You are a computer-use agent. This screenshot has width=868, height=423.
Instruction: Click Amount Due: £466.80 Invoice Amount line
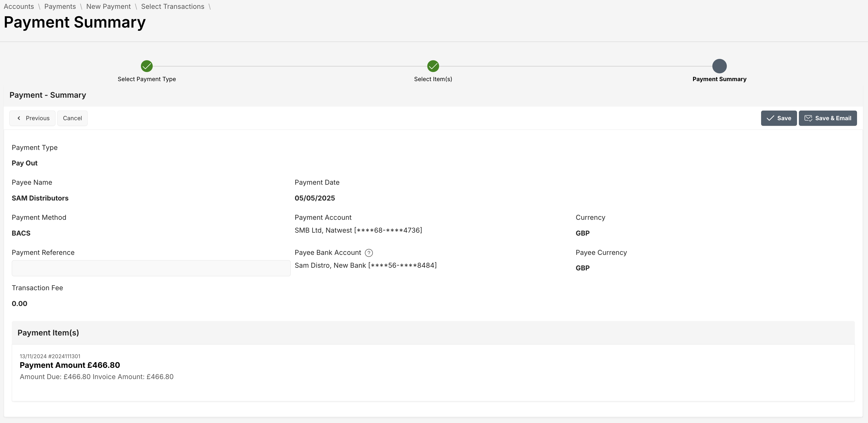coord(97,377)
